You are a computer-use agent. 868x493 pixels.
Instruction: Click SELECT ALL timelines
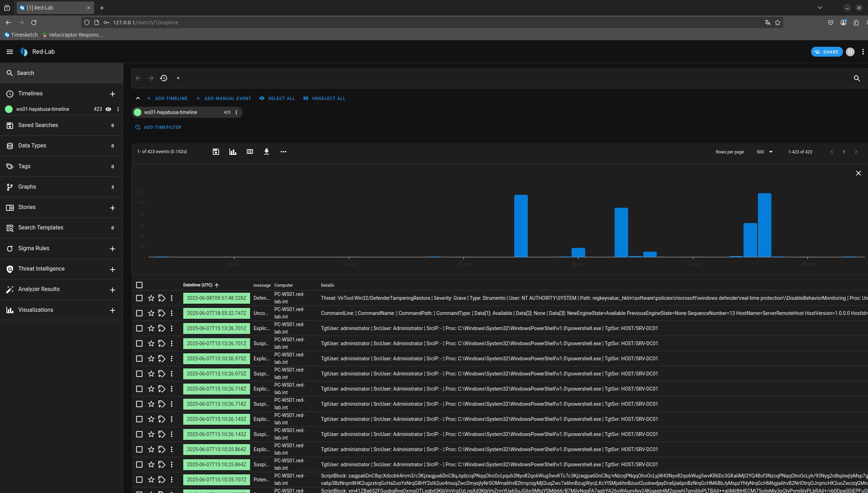point(277,99)
